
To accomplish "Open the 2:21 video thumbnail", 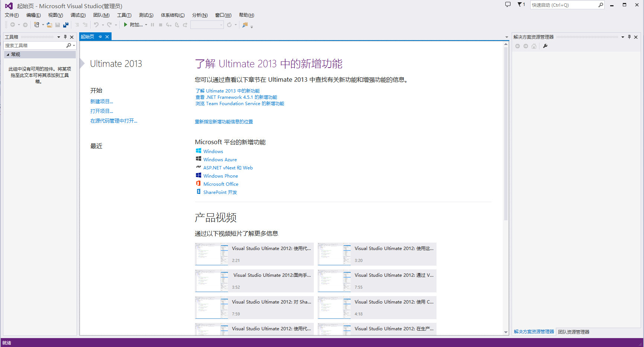I will coord(212,254).
